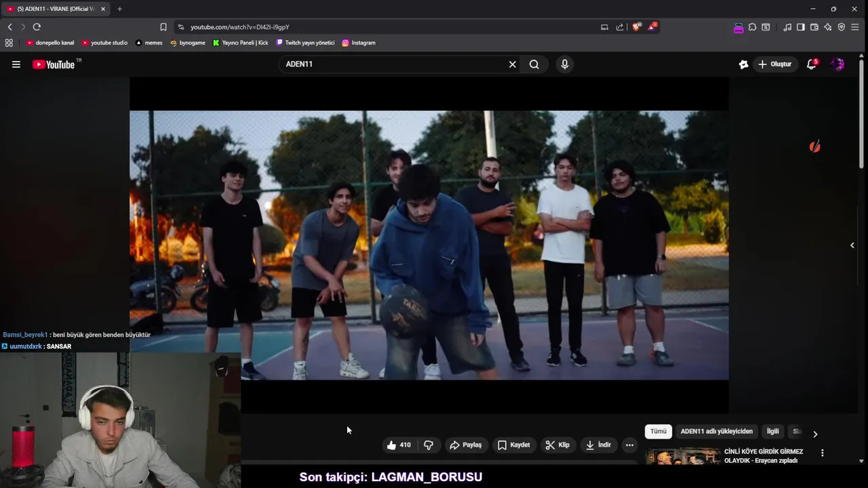Dislike the video

(429, 445)
